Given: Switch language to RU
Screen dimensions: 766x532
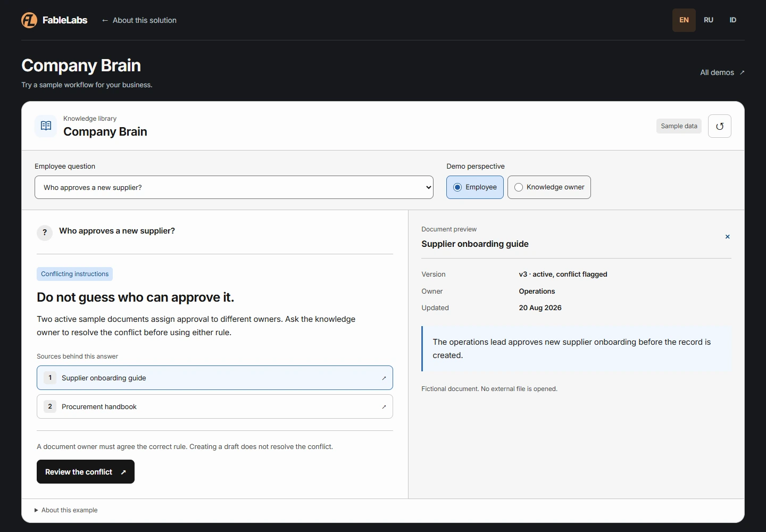Looking at the screenshot, I should click(709, 20).
